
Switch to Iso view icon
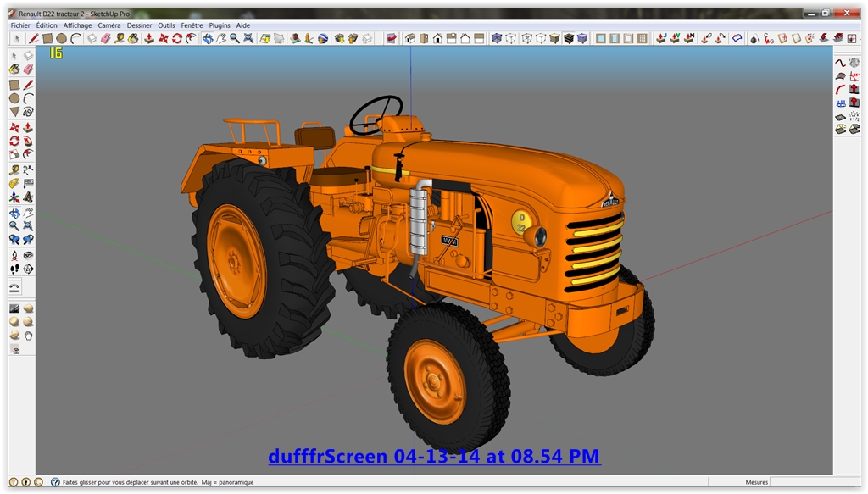click(x=410, y=38)
